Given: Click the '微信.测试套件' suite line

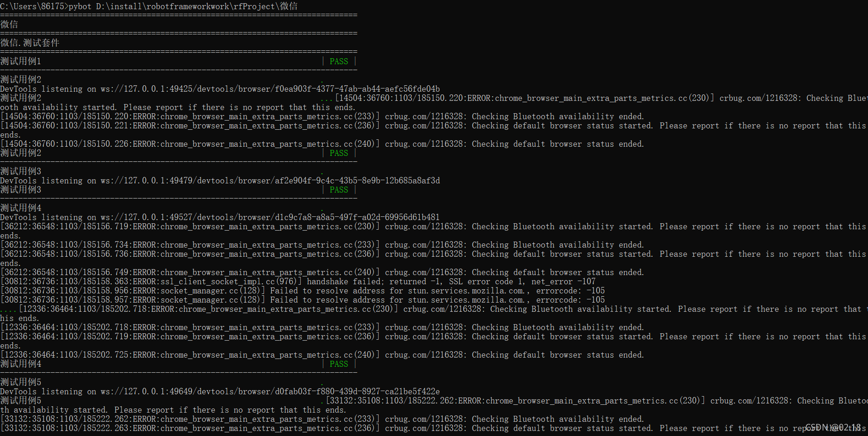Looking at the screenshot, I should tap(30, 43).
